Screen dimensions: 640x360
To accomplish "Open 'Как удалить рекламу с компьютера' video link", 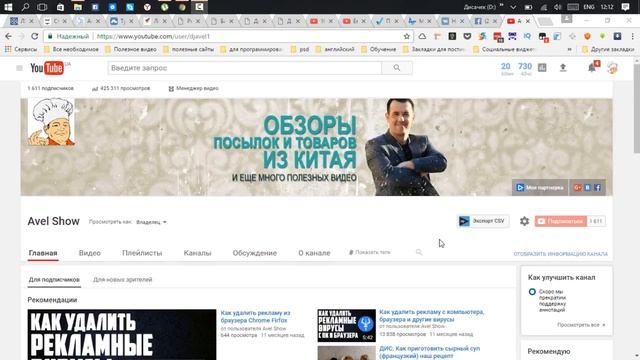I will pos(431,316).
